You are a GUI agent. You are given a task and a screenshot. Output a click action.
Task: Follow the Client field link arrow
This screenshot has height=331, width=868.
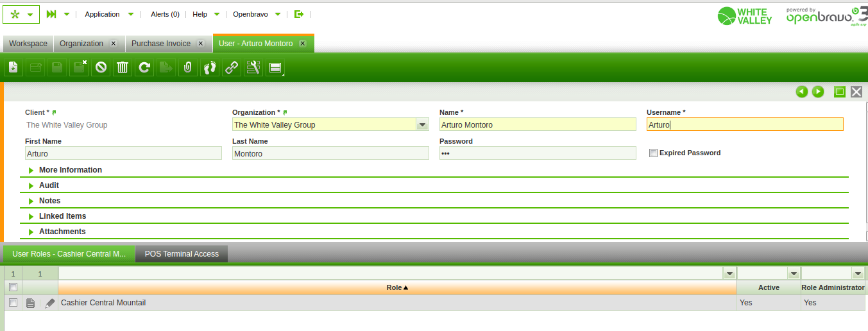coord(54,112)
